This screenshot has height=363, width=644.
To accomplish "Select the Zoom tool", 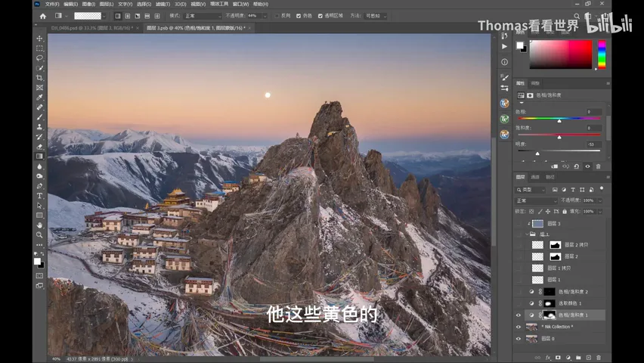I will [x=39, y=235].
